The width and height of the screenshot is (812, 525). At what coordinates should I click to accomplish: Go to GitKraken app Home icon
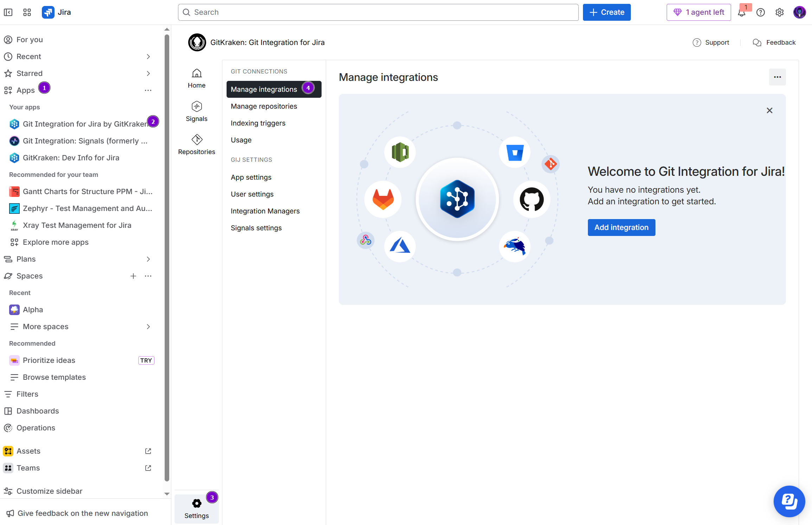coord(197,73)
